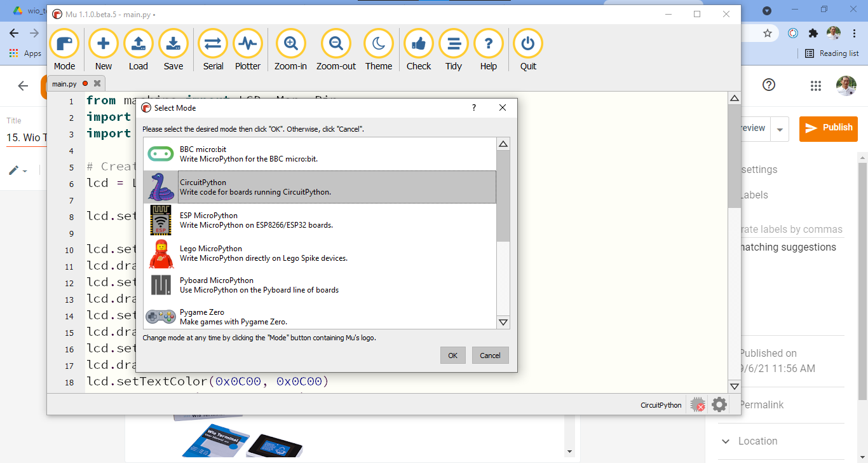Choose the CircuitPython mode entry
This screenshot has width=868, height=463.
point(320,187)
